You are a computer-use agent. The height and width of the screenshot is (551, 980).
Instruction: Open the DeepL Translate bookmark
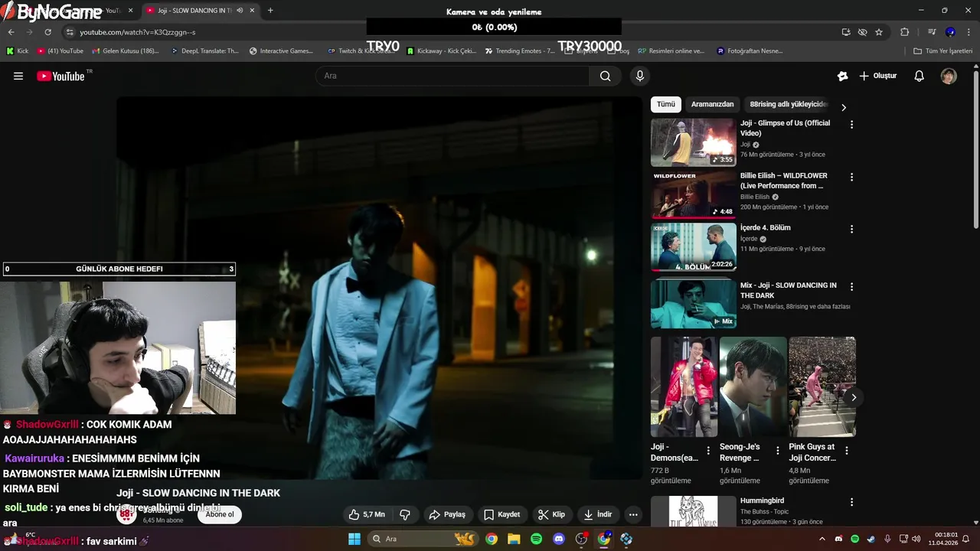click(204, 51)
